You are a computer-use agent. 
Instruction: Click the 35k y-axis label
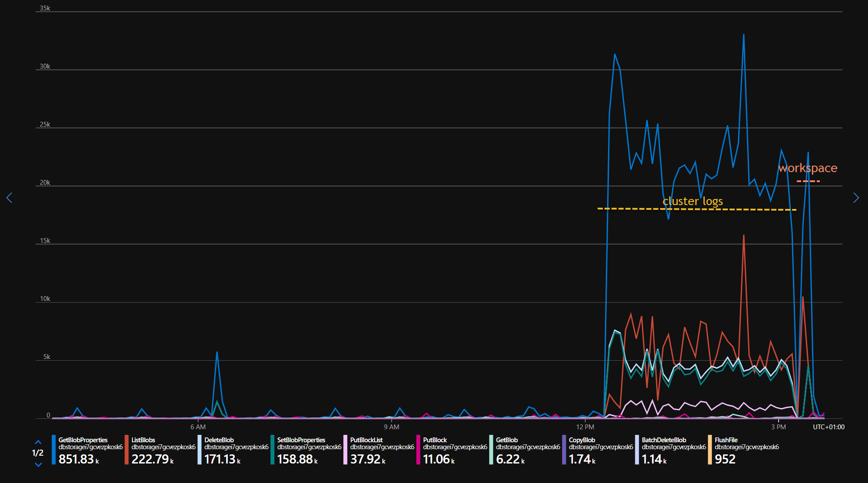pyautogui.click(x=45, y=8)
